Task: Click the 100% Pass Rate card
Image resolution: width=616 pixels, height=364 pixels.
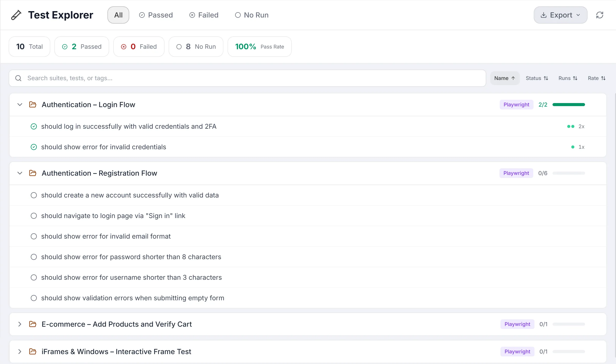Action: [x=260, y=47]
